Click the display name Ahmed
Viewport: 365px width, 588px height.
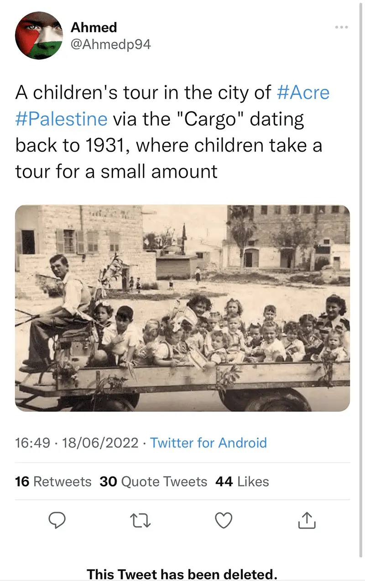click(x=94, y=27)
